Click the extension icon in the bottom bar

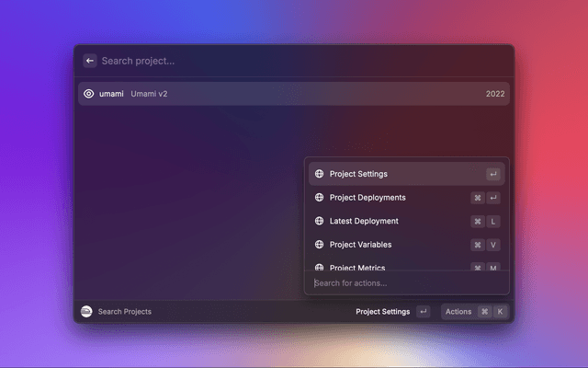(x=86, y=312)
